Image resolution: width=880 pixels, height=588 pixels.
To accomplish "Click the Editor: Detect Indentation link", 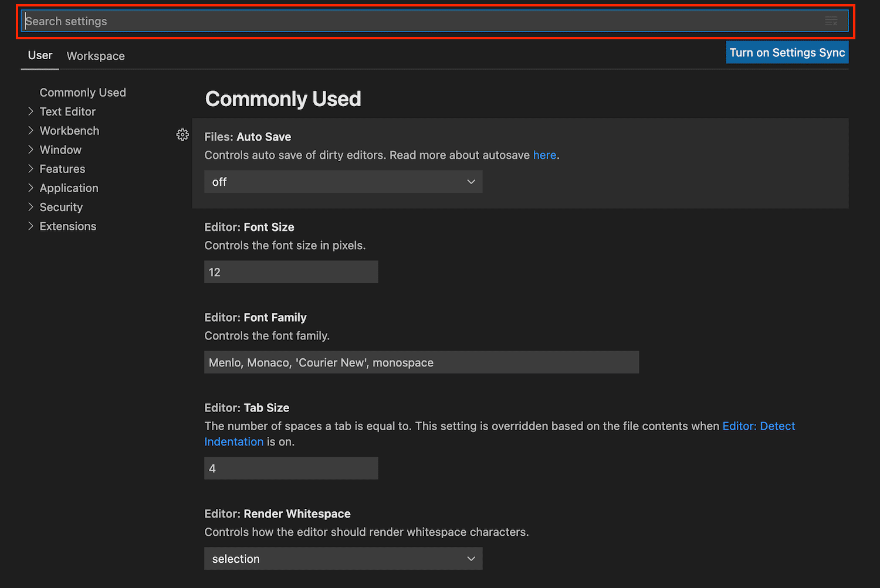I will pos(759,426).
